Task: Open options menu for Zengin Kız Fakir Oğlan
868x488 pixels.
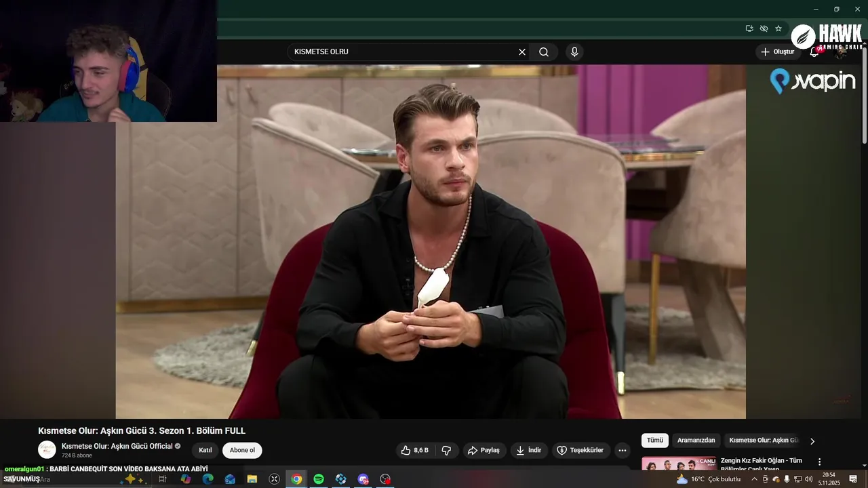Action: 819,462
